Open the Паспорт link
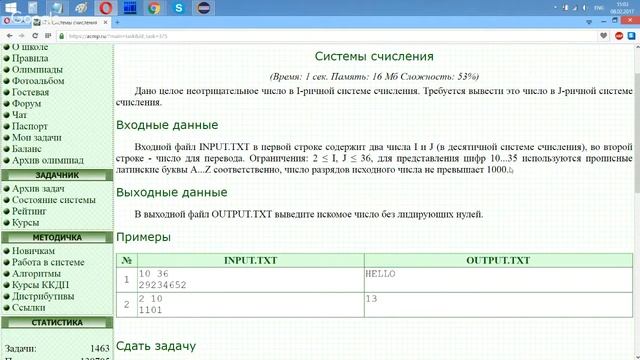 [x=29, y=127]
